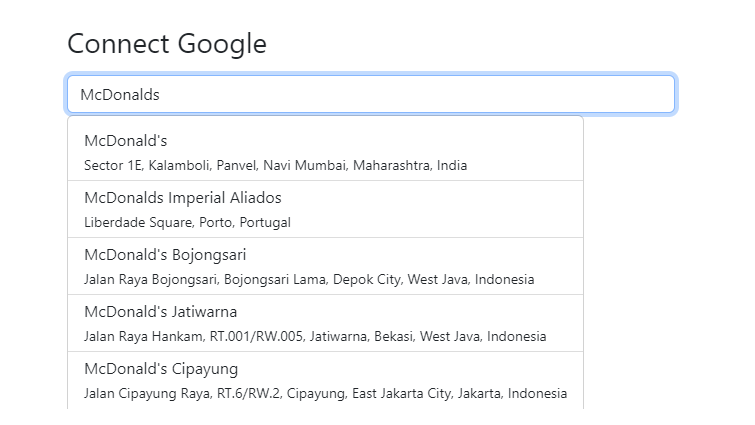Click the Connect Google heading
The height and width of the screenshot is (425, 755).
coord(167,44)
